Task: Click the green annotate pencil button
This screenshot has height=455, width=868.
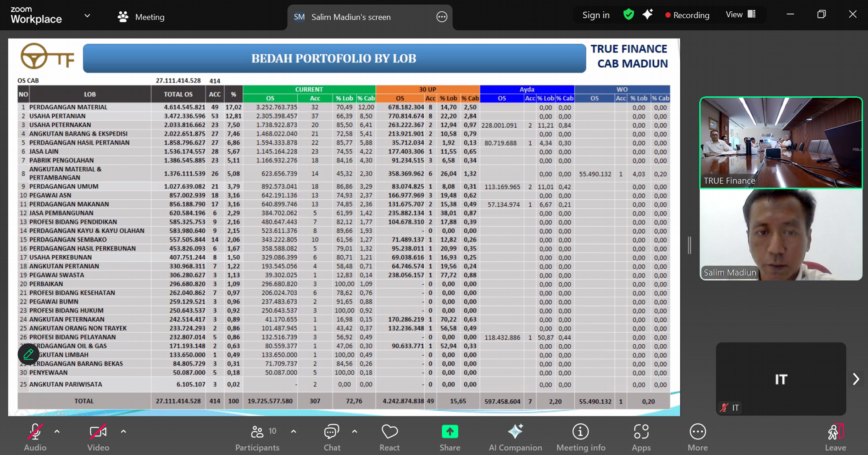Action: coord(28,354)
